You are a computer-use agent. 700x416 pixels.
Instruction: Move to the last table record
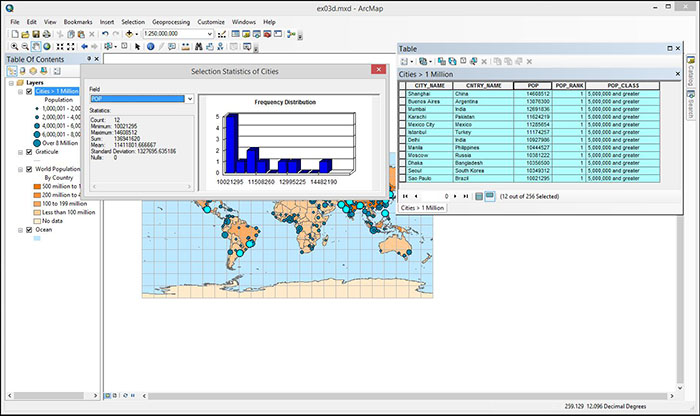click(x=466, y=196)
